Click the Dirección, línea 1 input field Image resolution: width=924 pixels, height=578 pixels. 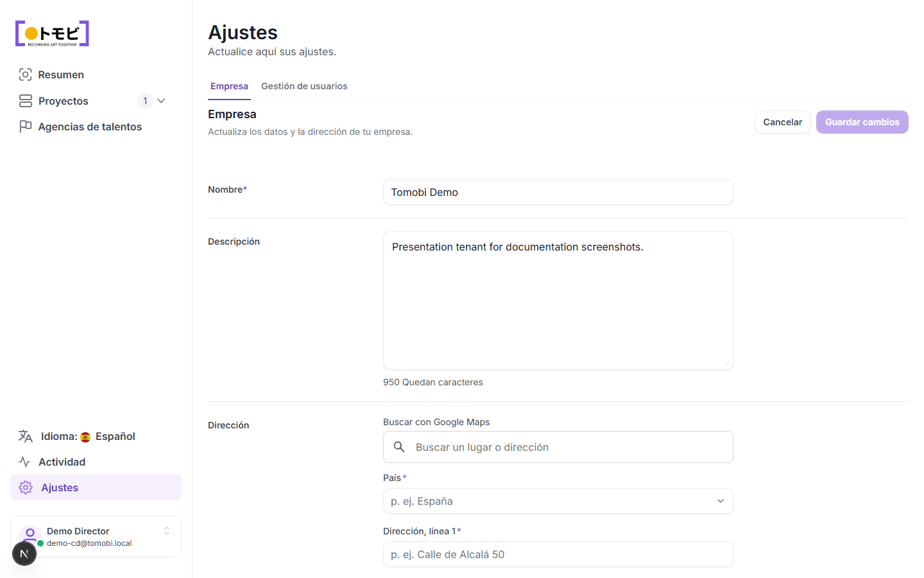[558, 554]
